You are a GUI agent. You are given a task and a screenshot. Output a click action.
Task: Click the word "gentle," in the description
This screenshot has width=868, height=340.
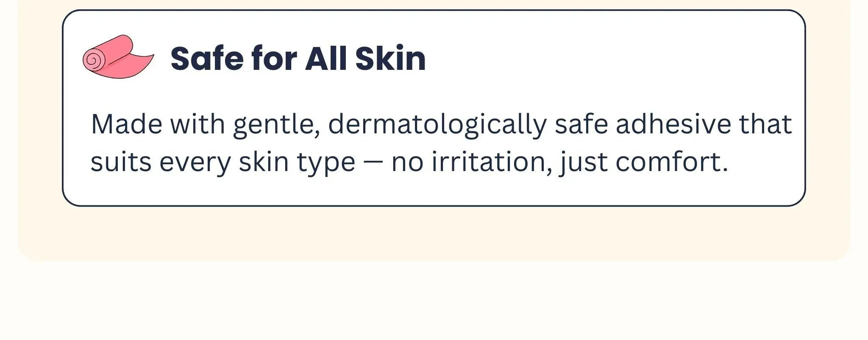(276, 124)
